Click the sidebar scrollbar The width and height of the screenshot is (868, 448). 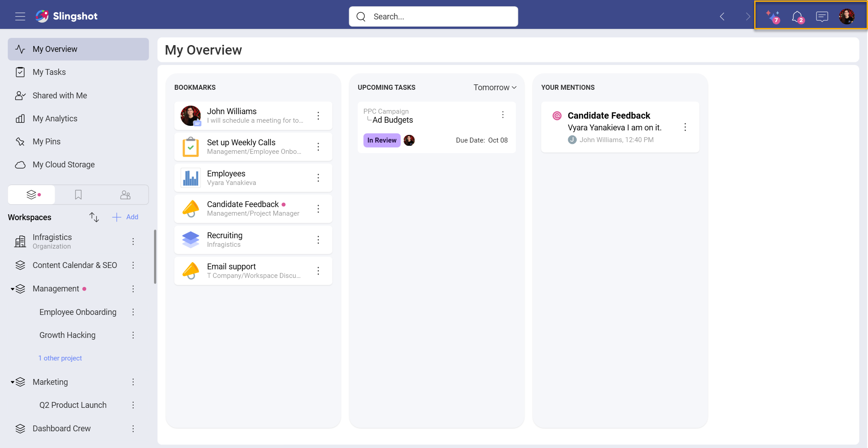click(x=155, y=257)
